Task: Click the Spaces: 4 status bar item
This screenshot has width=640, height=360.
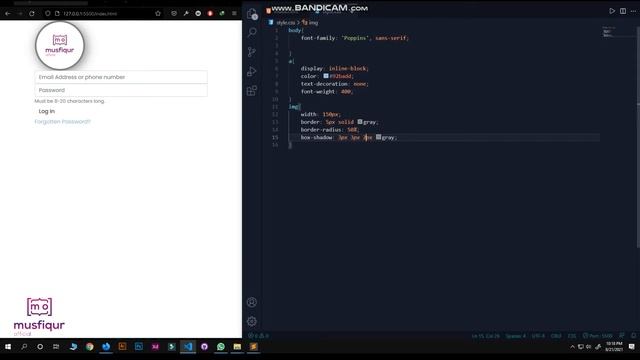Action: 516,336
